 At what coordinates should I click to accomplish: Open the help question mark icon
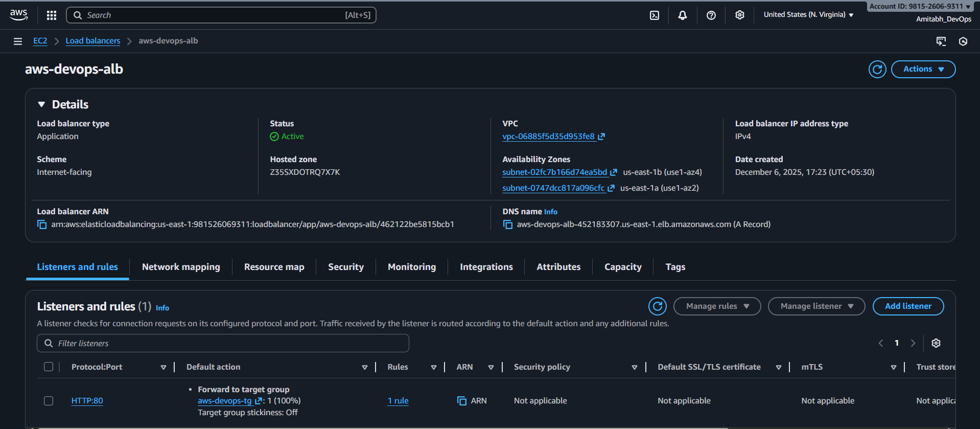coord(711,15)
